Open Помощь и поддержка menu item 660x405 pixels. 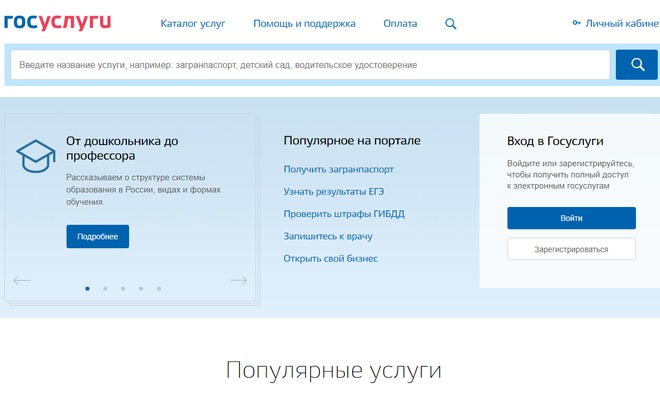point(304,23)
